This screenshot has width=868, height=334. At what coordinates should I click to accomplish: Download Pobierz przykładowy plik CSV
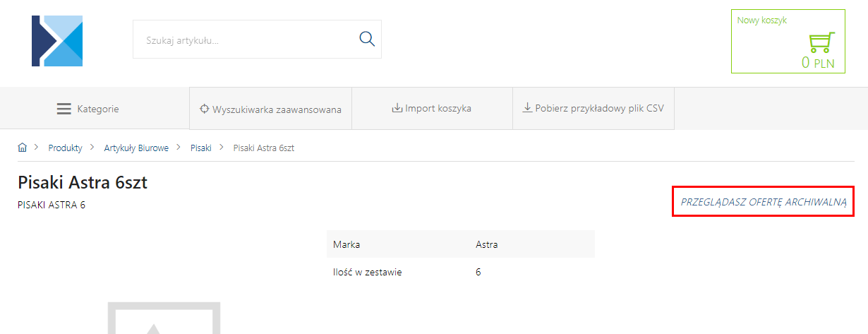(593, 109)
